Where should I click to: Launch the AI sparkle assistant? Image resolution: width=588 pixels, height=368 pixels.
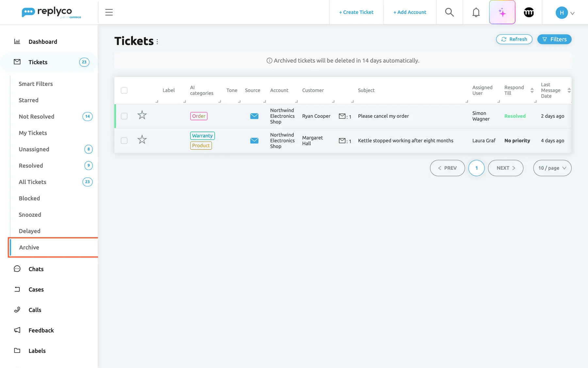[502, 12]
